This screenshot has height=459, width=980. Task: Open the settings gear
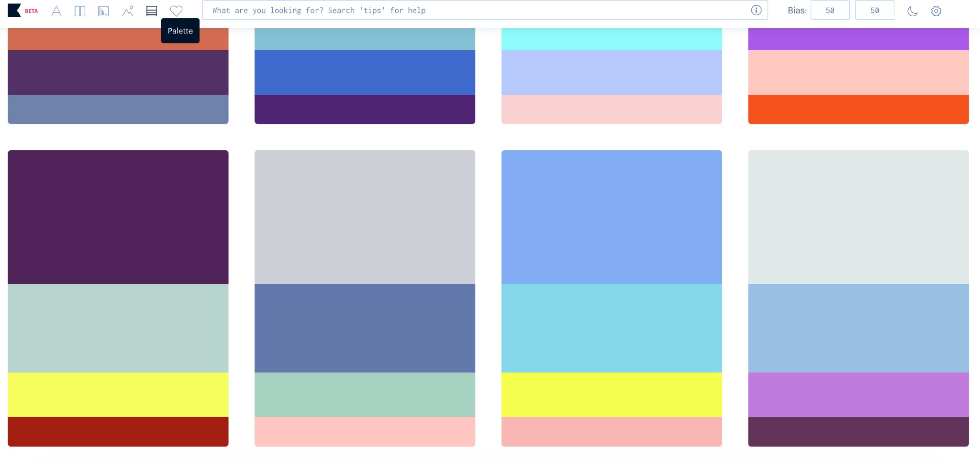click(x=935, y=11)
